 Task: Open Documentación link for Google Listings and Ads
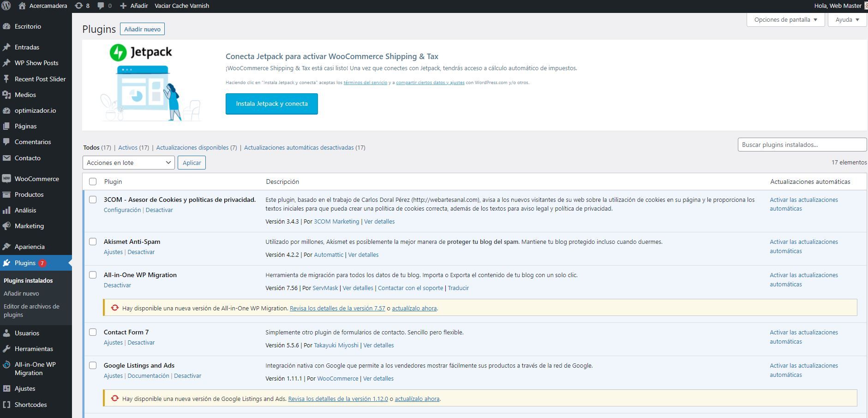point(148,376)
